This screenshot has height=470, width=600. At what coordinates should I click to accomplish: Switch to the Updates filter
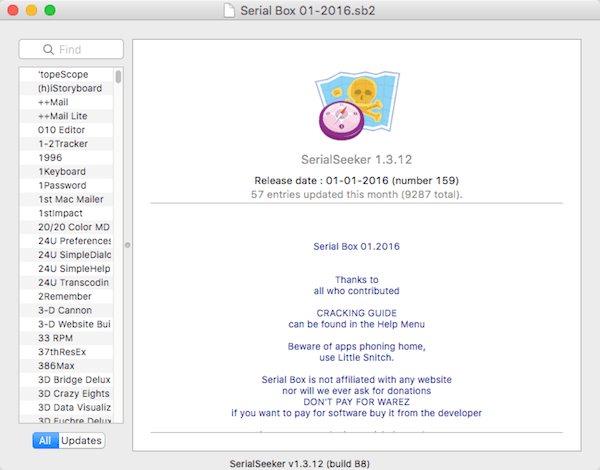click(80, 440)
